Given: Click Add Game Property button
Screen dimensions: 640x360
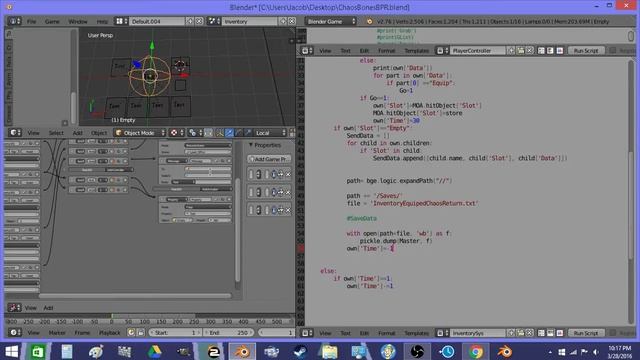Looking at the screenshot, I should coord(269,159).
